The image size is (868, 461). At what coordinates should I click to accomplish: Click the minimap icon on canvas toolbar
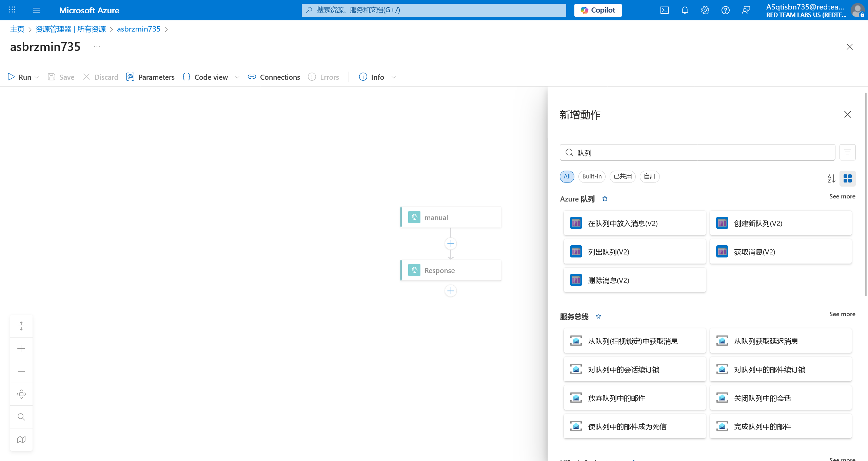[x=21, y=440]
